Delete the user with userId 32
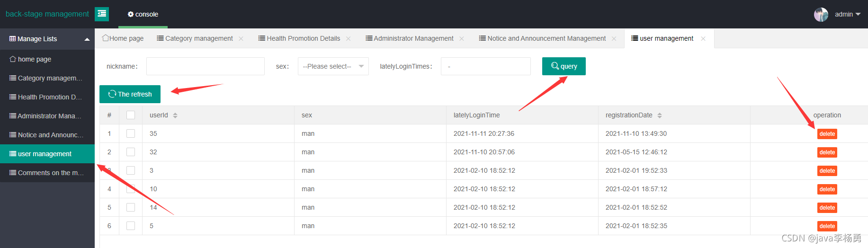The height and width of the screenshot is (248, 868). tap(827, 152)
